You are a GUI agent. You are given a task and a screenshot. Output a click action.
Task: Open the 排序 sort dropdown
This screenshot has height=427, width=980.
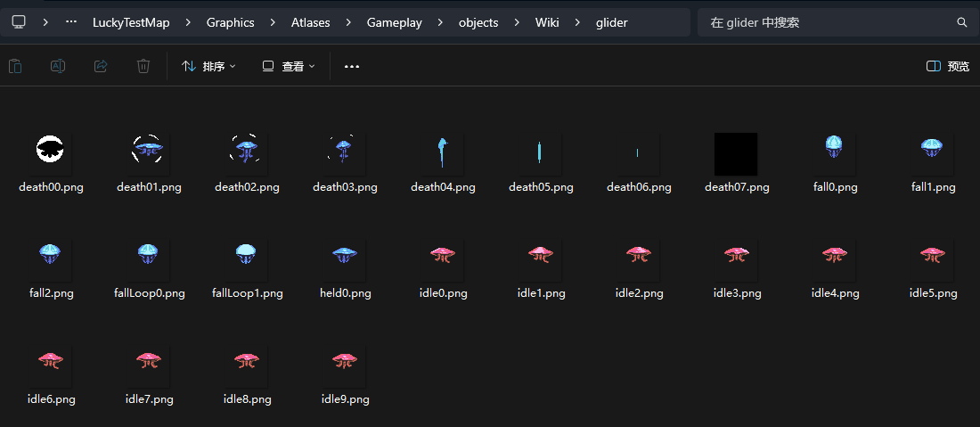pos(208,66)
